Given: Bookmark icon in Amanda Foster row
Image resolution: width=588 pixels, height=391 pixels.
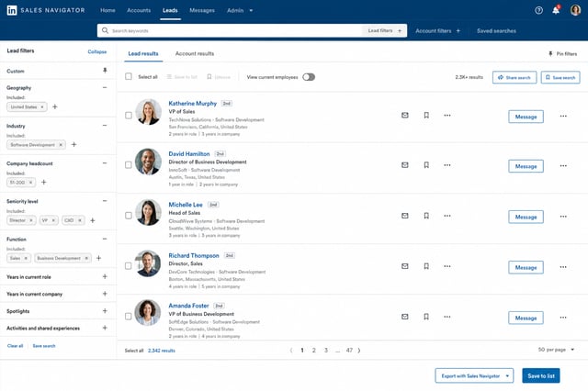Looking at the screenshot, I should click(x=426, y=317).
